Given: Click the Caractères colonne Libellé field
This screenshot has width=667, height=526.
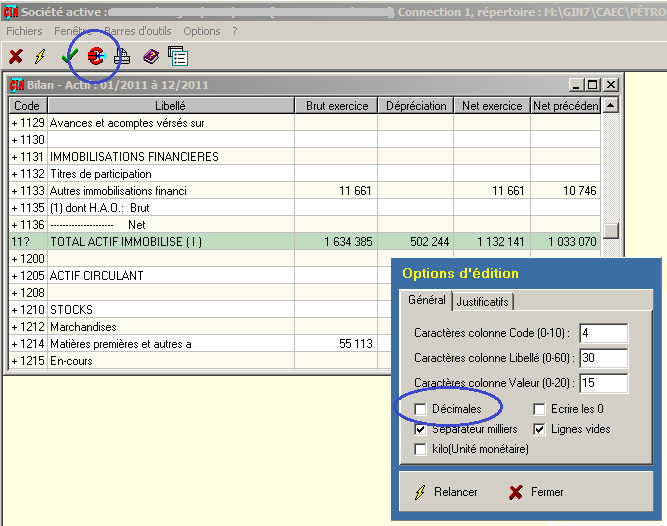Looking at the screenshot, I should (x=603, y=358).
